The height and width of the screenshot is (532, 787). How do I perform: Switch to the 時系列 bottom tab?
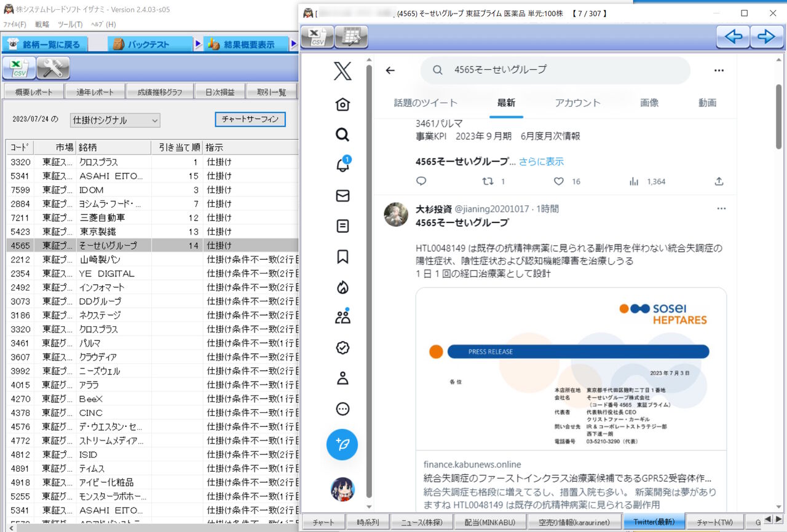pyautogui.click(x=368, y=522)
